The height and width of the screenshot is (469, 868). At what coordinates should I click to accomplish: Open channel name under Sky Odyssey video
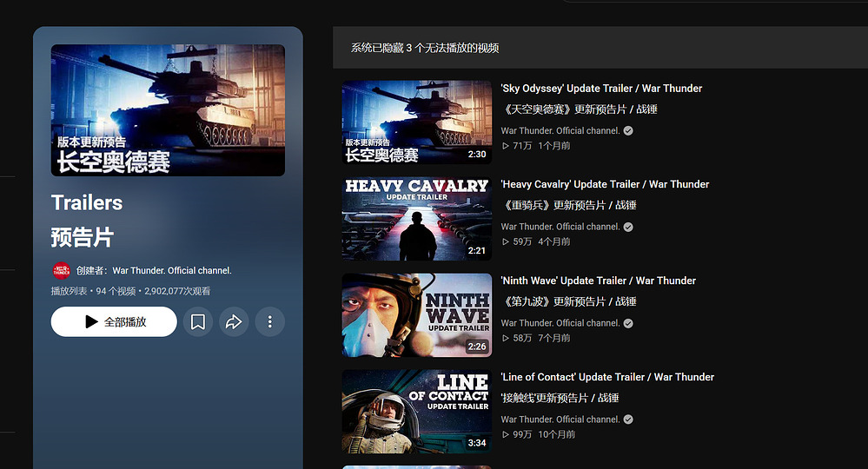(560, 131)
